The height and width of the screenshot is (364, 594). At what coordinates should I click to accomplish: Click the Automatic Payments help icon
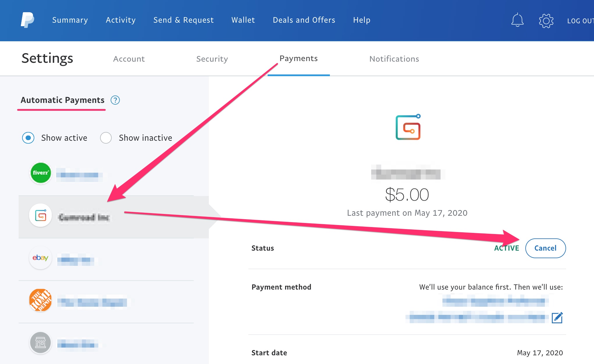point(115,100)
